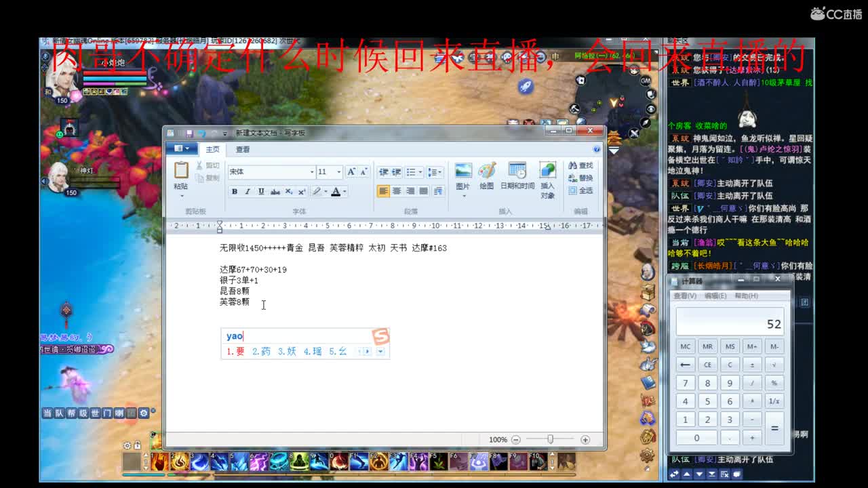Image resolution: width=868 pixels, height=488 pixels.
Task: Select align text left
Action: click(383, 191)
